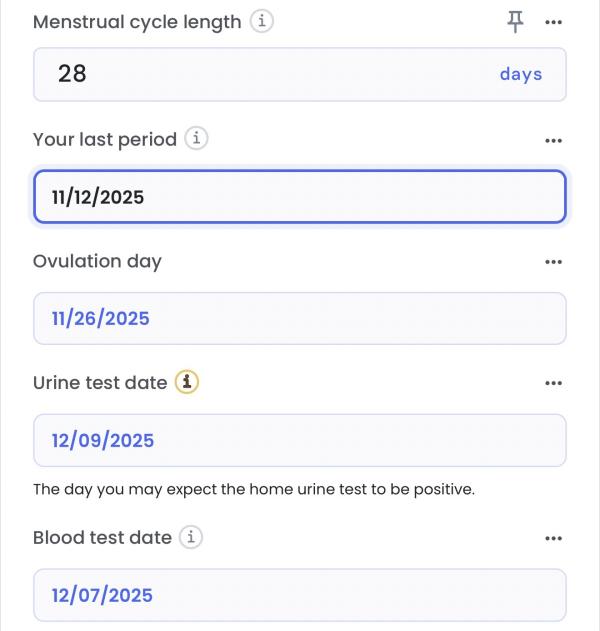Screen dimensions: 600x631
Task: Click the Menstrual cycle length label
Action: tap(137, 22)
